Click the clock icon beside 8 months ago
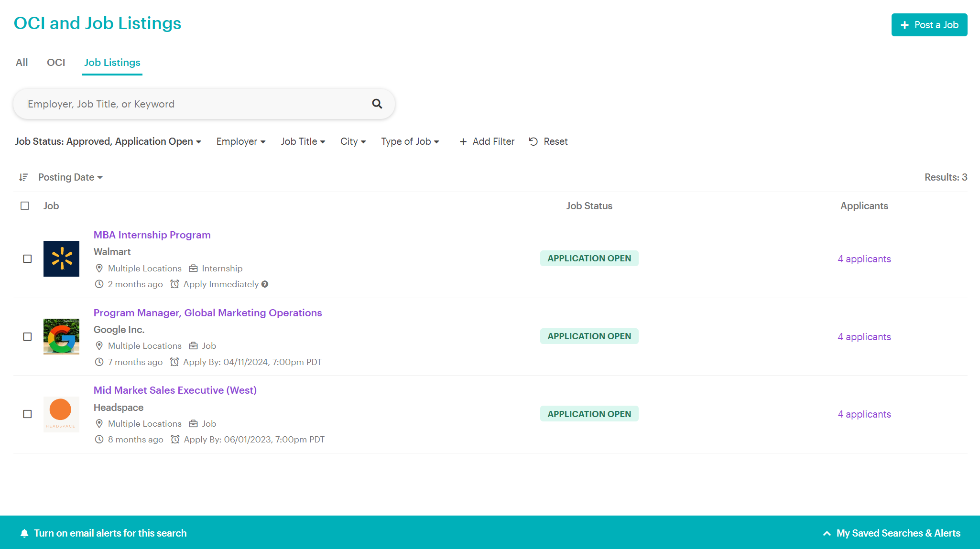The width and height of the screenshot is (980, 549). [x=99, y=440]
